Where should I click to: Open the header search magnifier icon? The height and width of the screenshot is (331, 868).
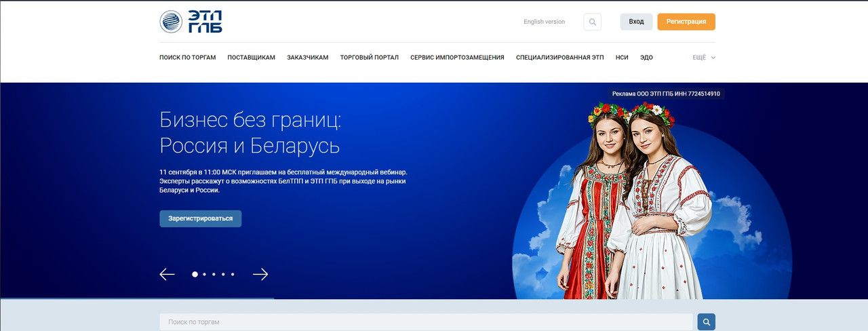coord(593,22)
